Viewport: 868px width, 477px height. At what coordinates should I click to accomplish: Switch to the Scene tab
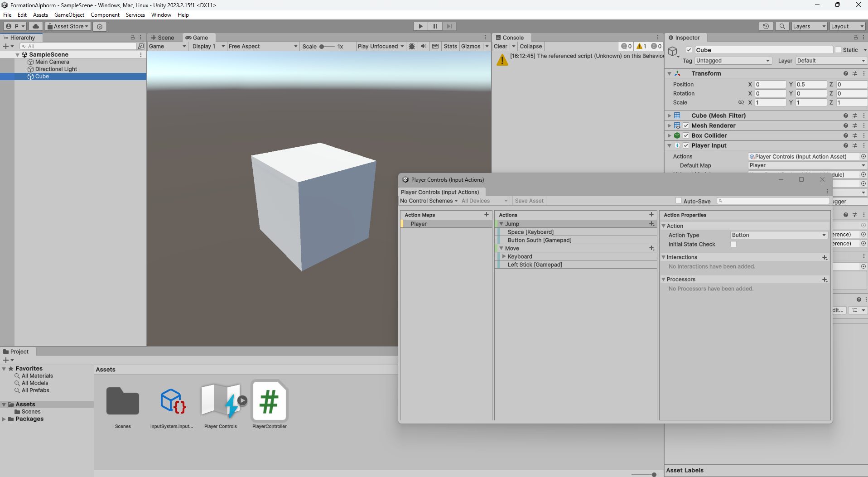click(x=164, y=37)
